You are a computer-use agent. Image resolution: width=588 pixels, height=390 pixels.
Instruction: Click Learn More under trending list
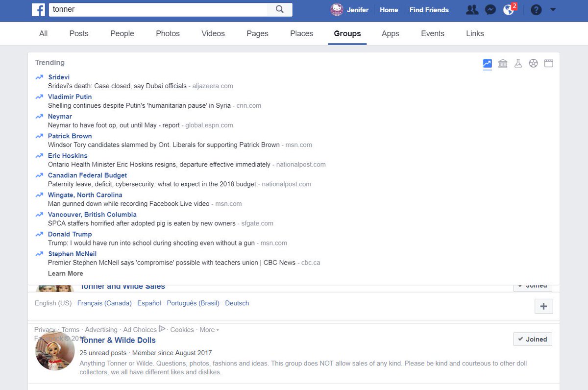coord(65,273)
